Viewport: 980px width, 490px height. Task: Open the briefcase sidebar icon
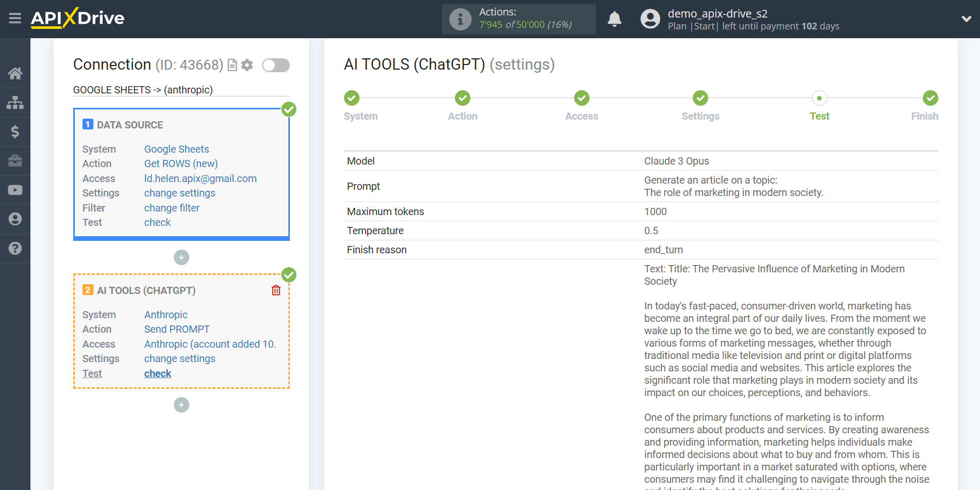[15, 161]
